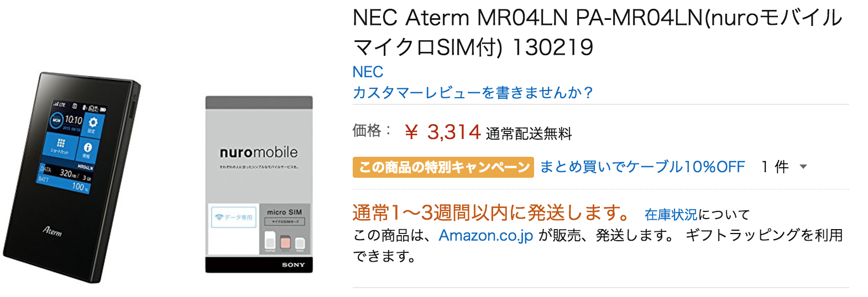The width and height of the screenshot is (868, 297).
Task: Select the NEC Aterm router product image
Action: point(72,177)
